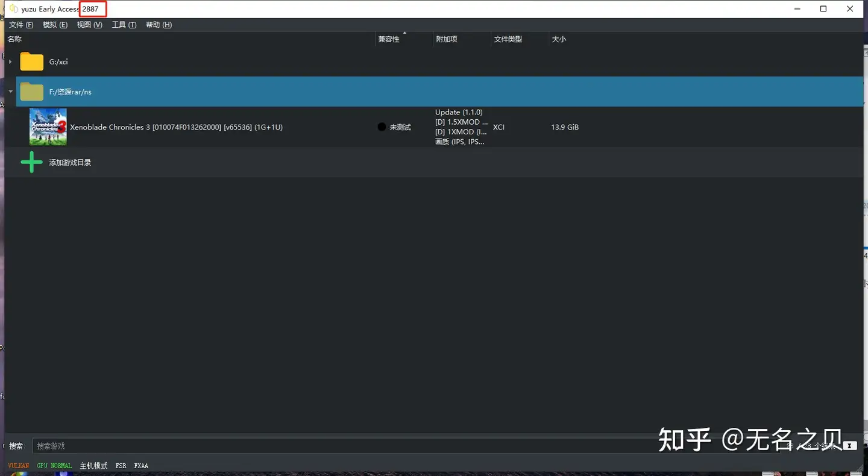Click 添加游戏目录 to add a game folder

(x=70, y=163)
